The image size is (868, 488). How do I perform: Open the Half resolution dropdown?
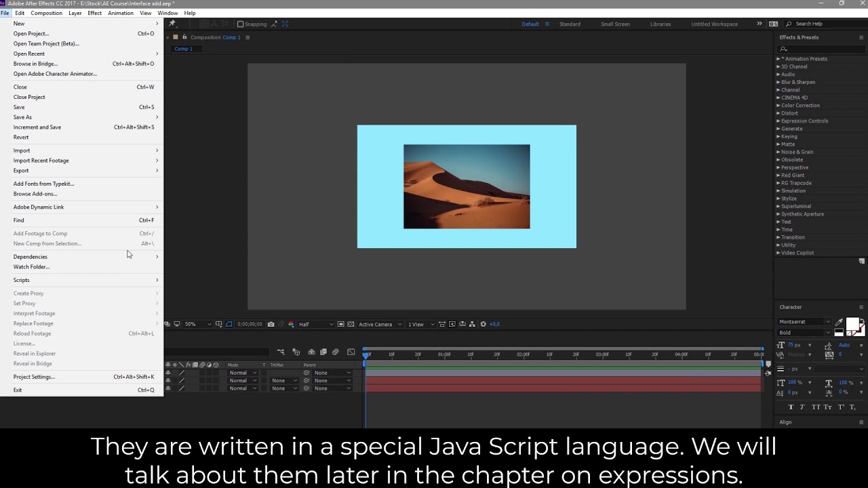316,324
